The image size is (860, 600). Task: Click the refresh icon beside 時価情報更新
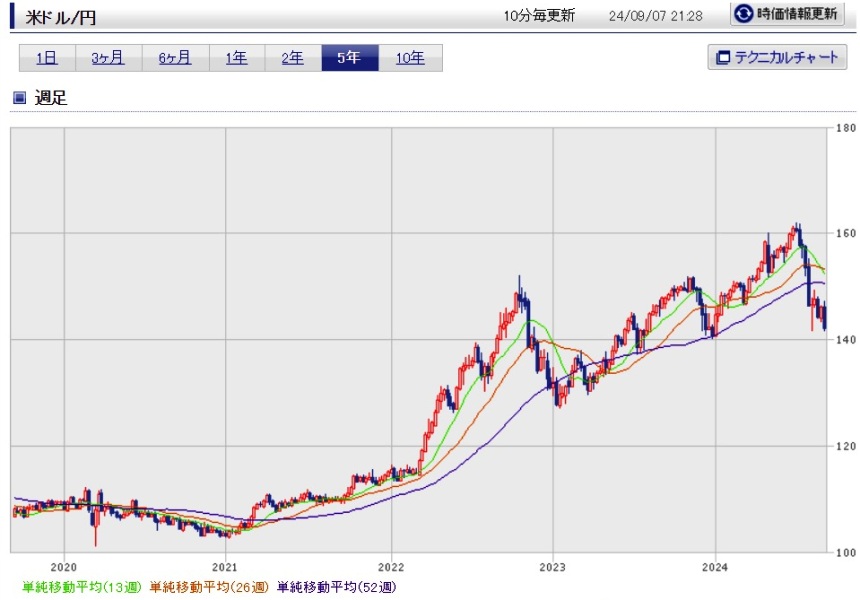coord(745,15)
